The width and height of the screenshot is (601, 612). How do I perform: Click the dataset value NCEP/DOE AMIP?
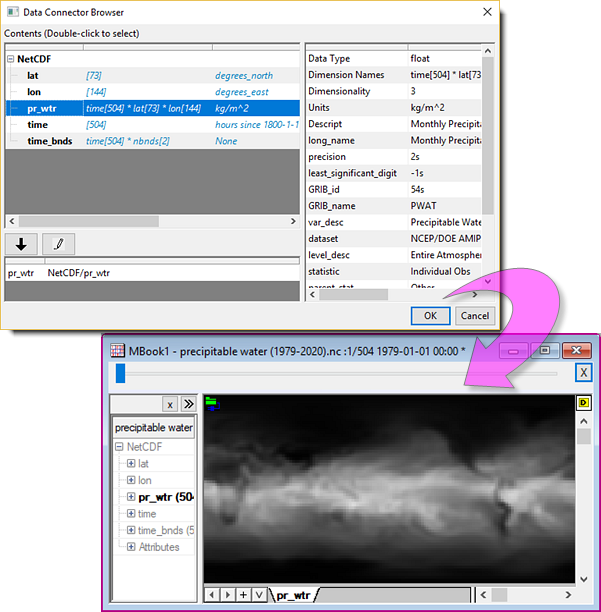point(446,238)
